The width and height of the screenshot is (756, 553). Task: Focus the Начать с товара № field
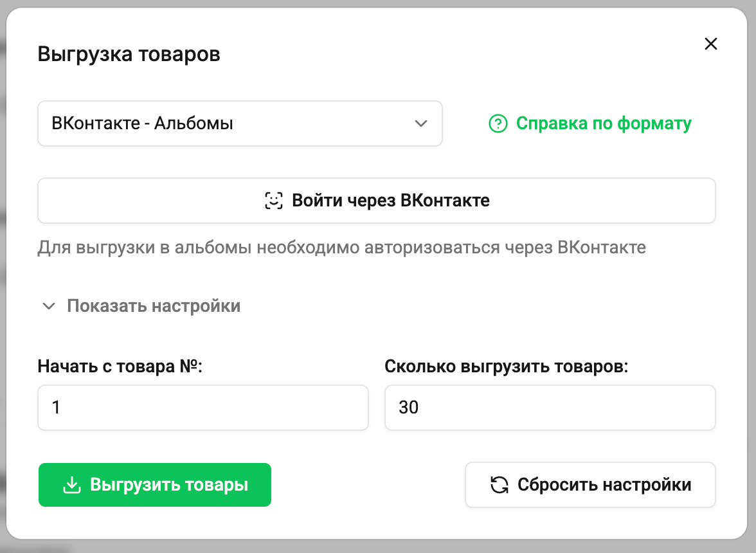[203, 408]
